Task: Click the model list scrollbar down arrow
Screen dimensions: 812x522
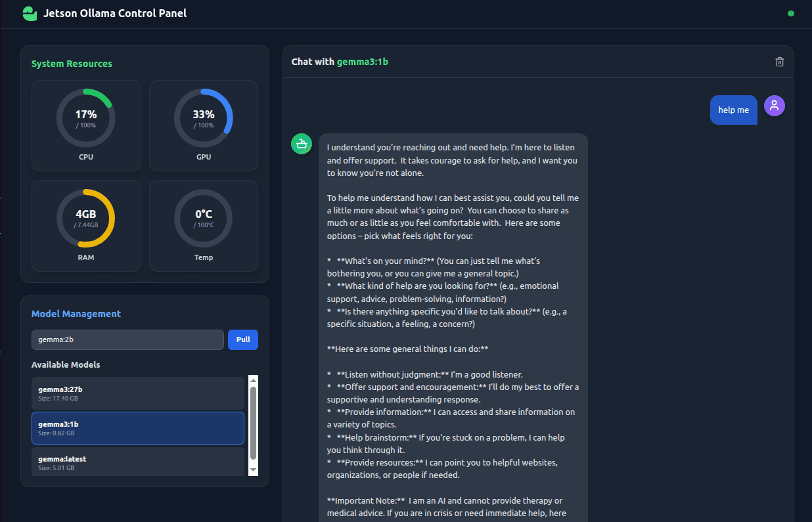Action: (x=253, y=470)
